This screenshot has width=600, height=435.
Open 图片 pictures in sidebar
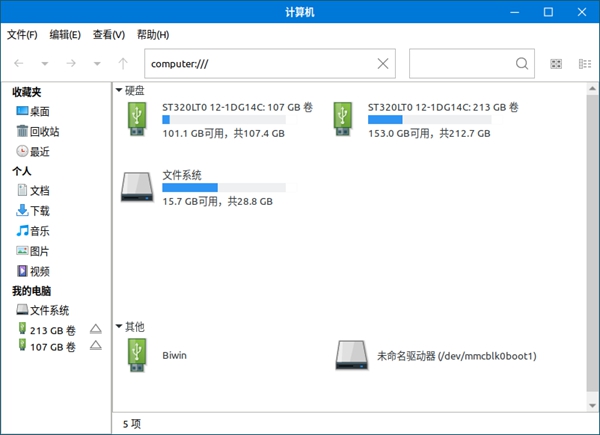coord(33,251)
